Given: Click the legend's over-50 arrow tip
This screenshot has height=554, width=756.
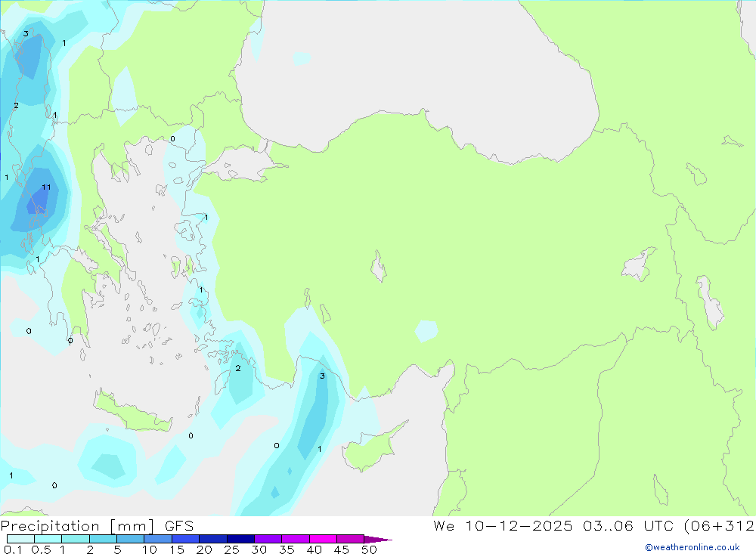Looking at the screenshot, I should pyautogui.click(x=379, y=540).
